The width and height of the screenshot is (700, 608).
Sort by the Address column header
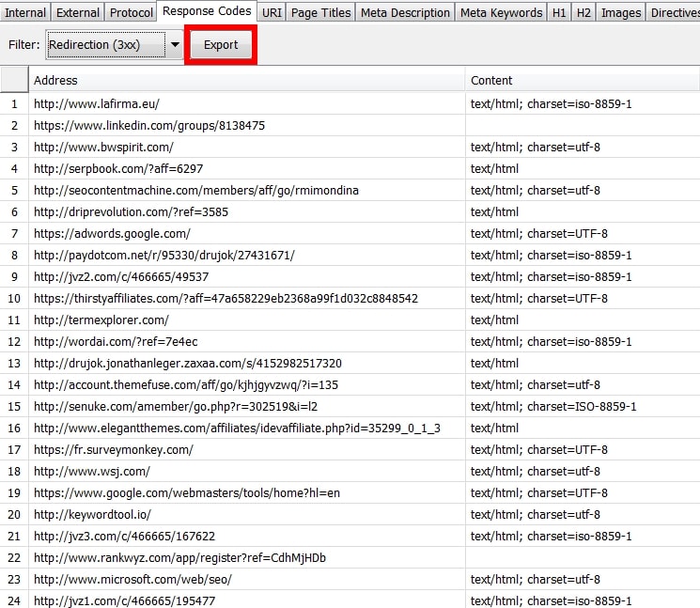[x=247, y=81]
